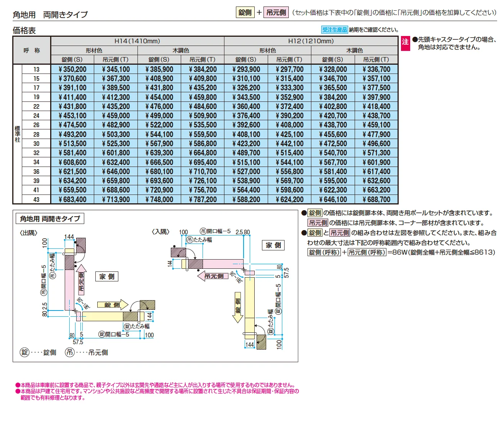Screen dimensions: 504x438
Task: Click the 吊元側 arrow in 入隅 diagram
Action: [x=213, y=276]
